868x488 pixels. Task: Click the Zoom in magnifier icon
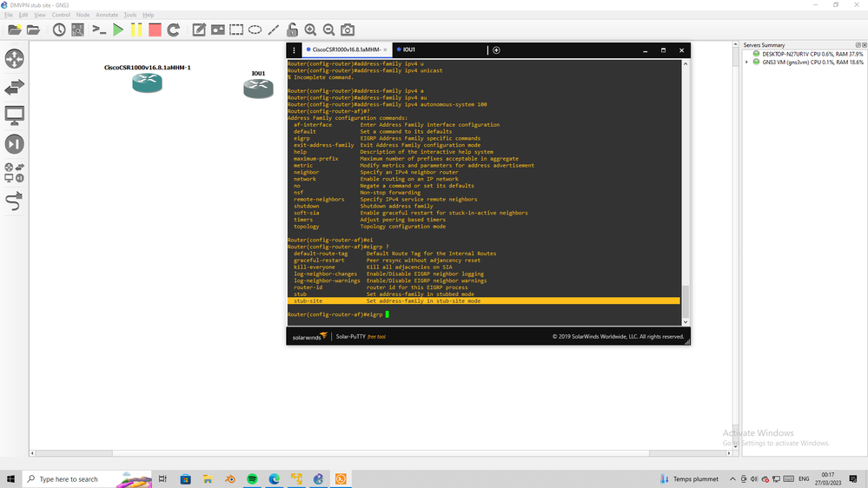310,30
